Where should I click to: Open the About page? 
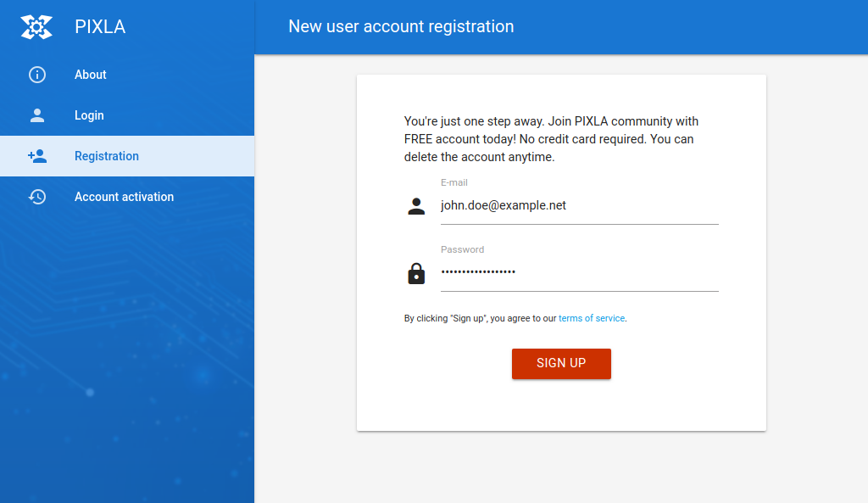[90, 75]
